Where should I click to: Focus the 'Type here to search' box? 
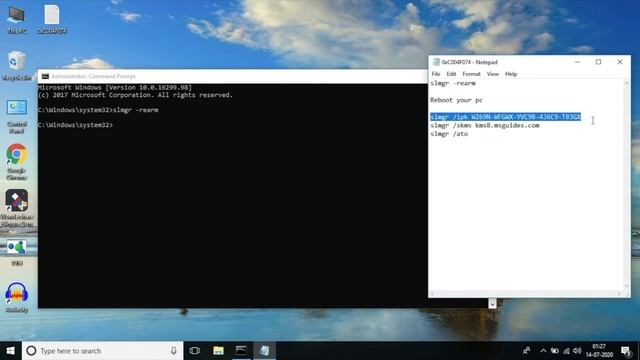click(103, 351)
